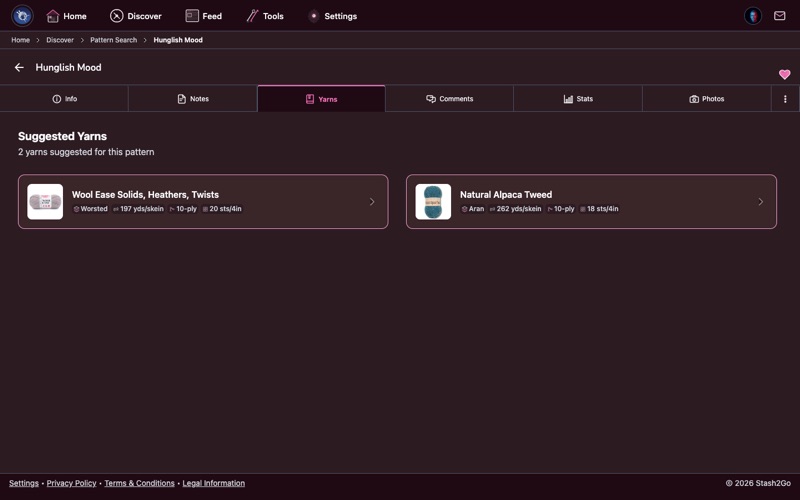Image resolution: width=800 pixels, height=500 pixels.
Task: Open the Discover navigation item
Action: [135, 16]
